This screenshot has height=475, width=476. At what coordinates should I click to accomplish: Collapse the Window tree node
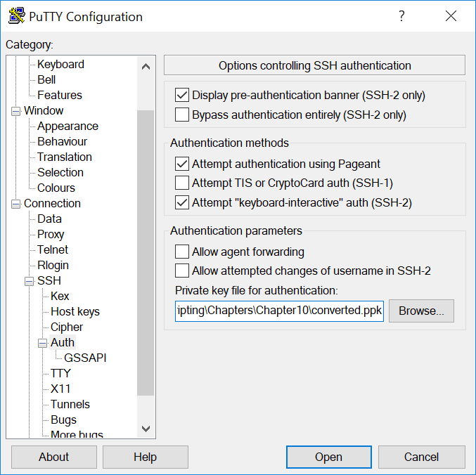coord(15,111)
